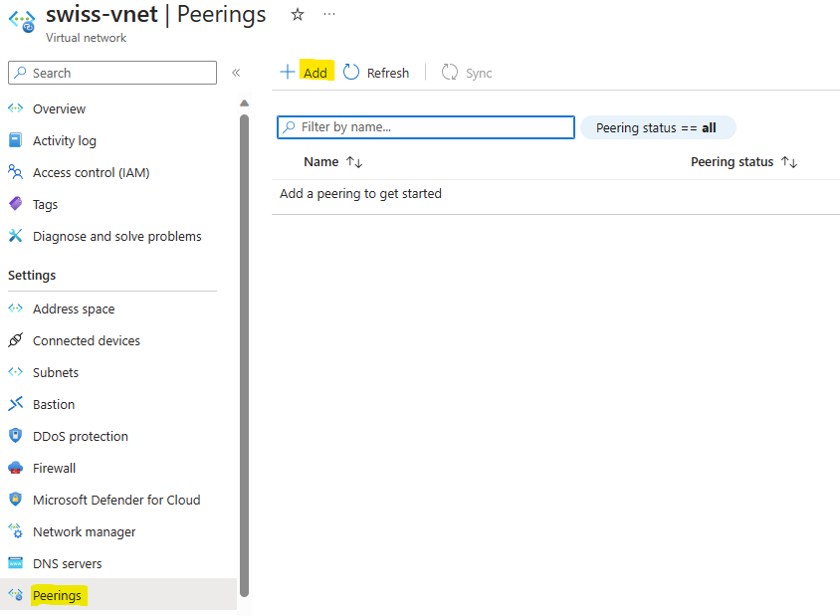Open the Peering status filter pill
840x616 pixels.
(658, 127)
